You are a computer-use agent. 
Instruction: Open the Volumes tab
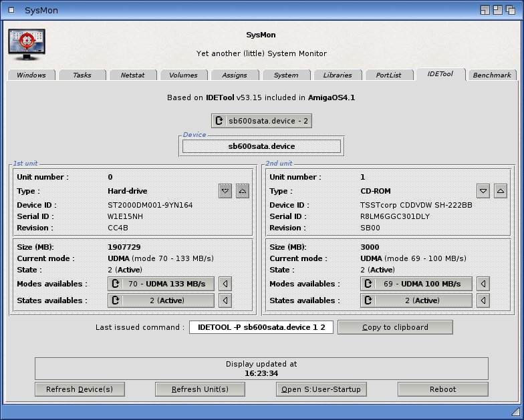pos(183,75)
